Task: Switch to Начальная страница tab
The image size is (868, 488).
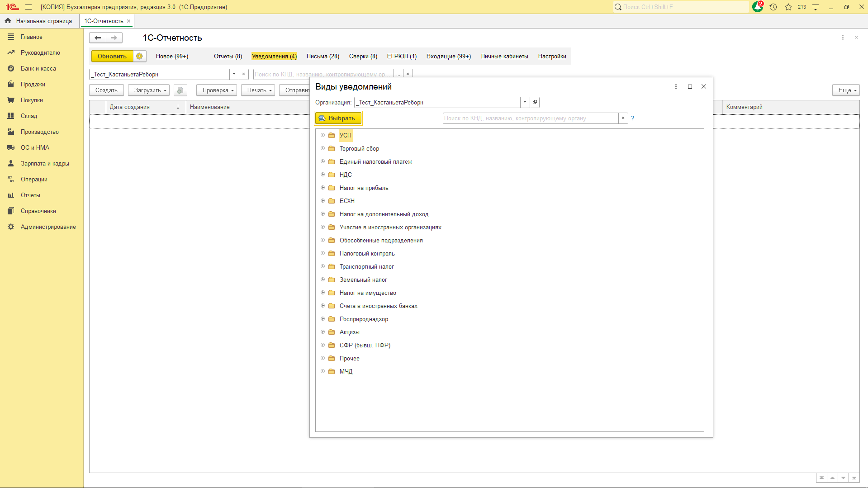Action: pyautogui.click(x=38, y=21)
